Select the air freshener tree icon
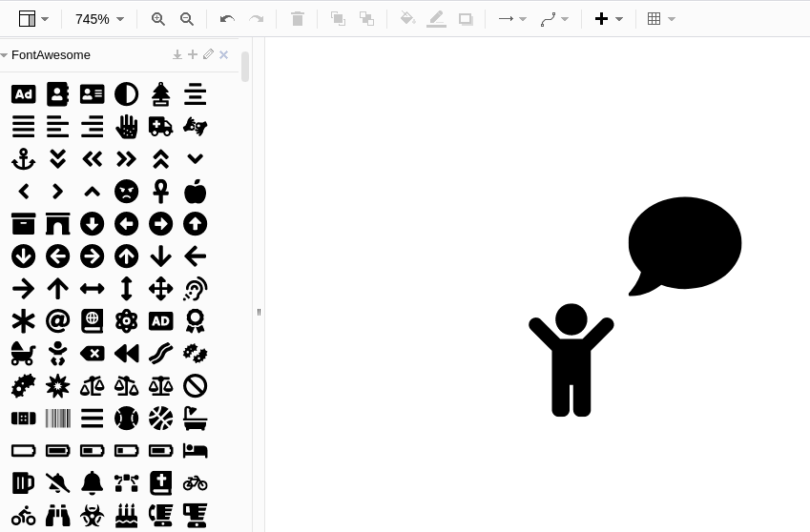This screenshot has width=810, height=532. tap(160, 94)
